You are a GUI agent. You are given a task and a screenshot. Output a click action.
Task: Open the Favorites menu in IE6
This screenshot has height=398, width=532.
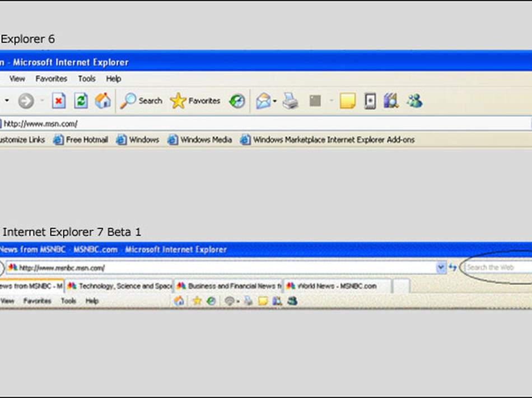click(51, 79)
